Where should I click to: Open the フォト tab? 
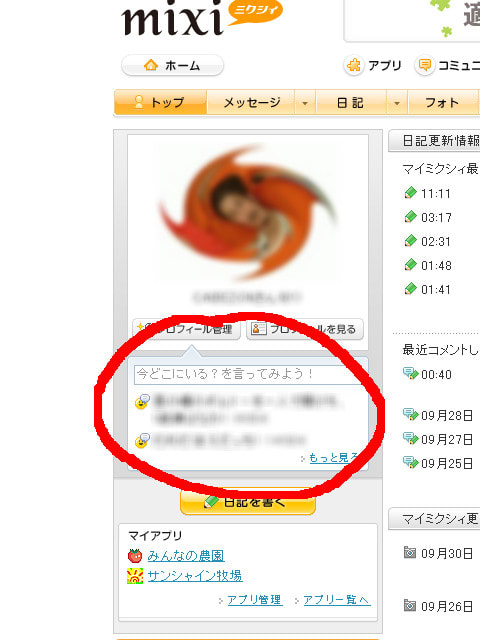(442, 102)
